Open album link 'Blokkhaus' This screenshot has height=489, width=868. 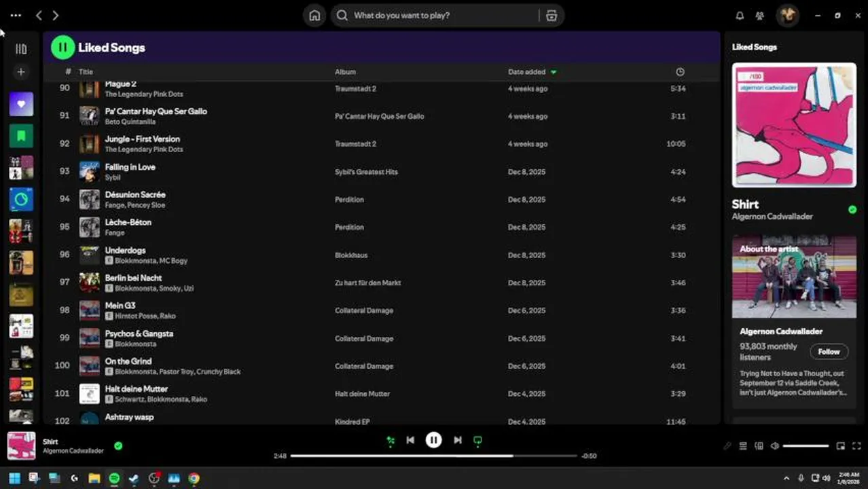coord(351,255)
